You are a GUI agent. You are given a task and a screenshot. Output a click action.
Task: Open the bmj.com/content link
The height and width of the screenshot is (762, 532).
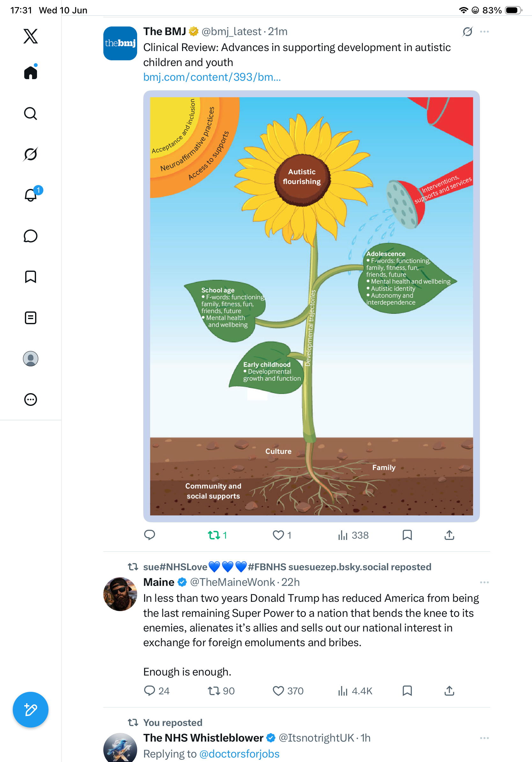212,77
